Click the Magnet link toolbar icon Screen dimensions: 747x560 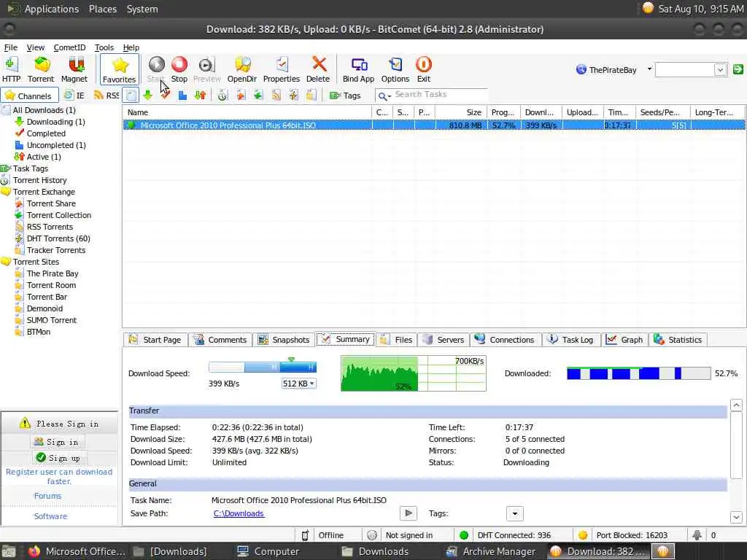point(74,69)
